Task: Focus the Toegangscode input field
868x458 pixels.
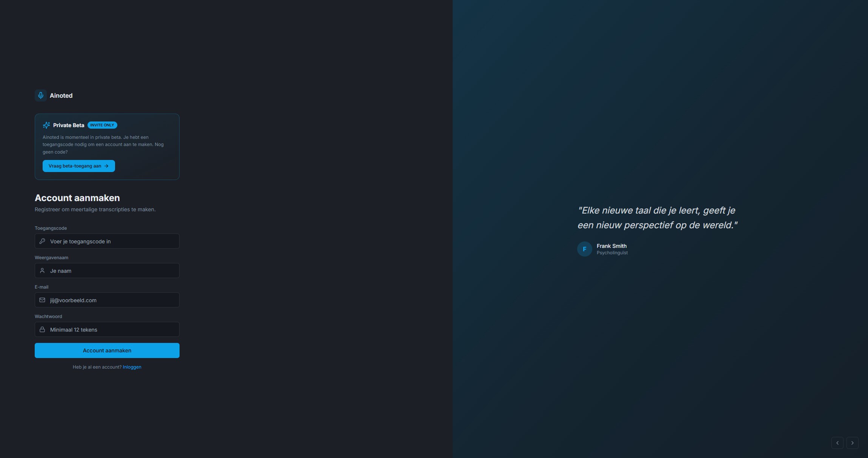Action: 107,241
